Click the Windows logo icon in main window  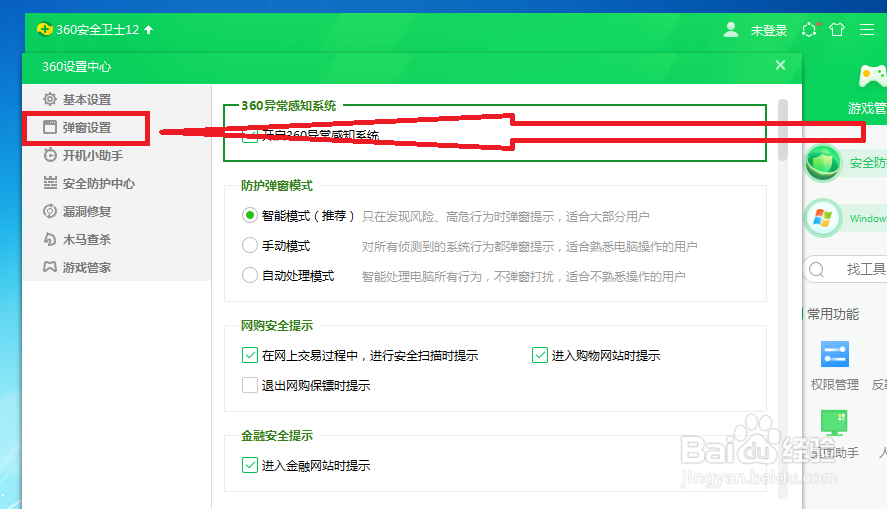coord(823,218)
